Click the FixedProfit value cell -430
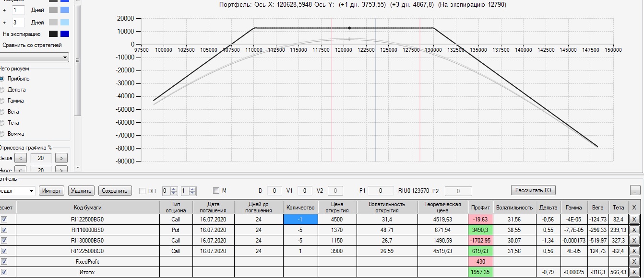Screen dimensions: 644x278 [480, 261]
